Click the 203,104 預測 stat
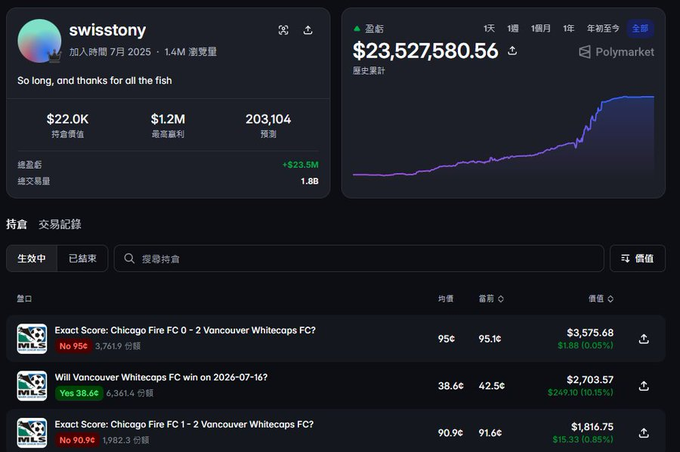This screenshot has height=452, width=680. coord(268,125)
